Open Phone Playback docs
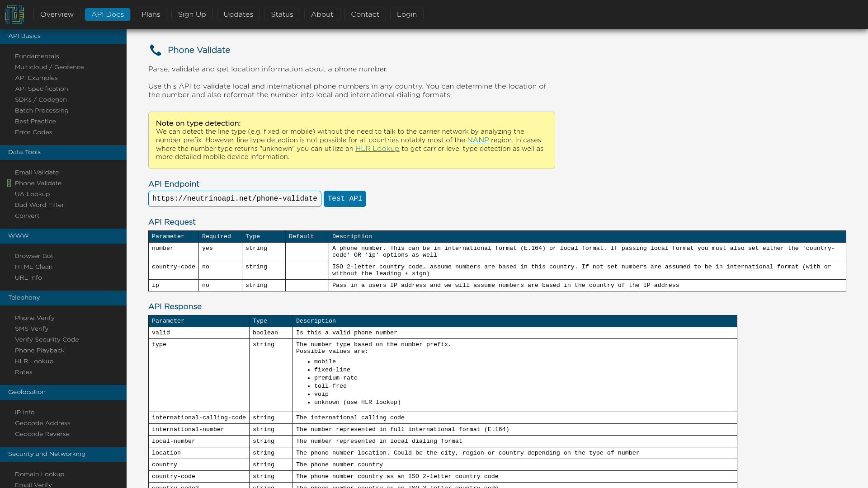This screenshot has height=488, width=868. (x=39, y=351)
